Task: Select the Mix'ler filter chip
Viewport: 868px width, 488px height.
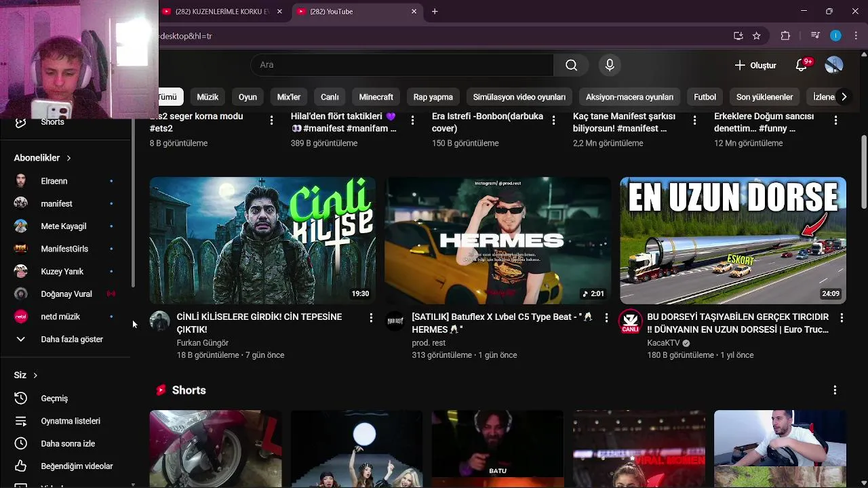Action: [x=289, y=97]
